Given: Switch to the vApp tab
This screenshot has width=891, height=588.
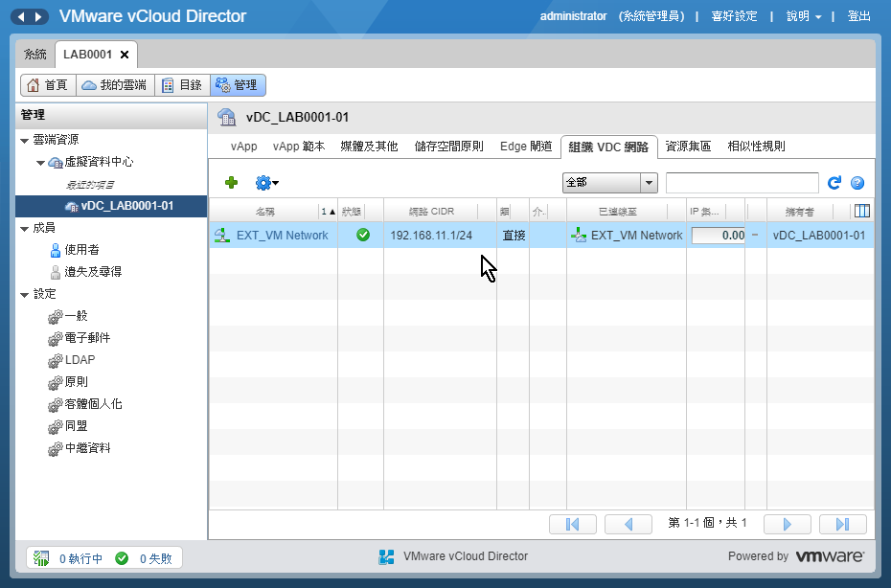Looking at the screenshot, I should (x=243, y=147).
